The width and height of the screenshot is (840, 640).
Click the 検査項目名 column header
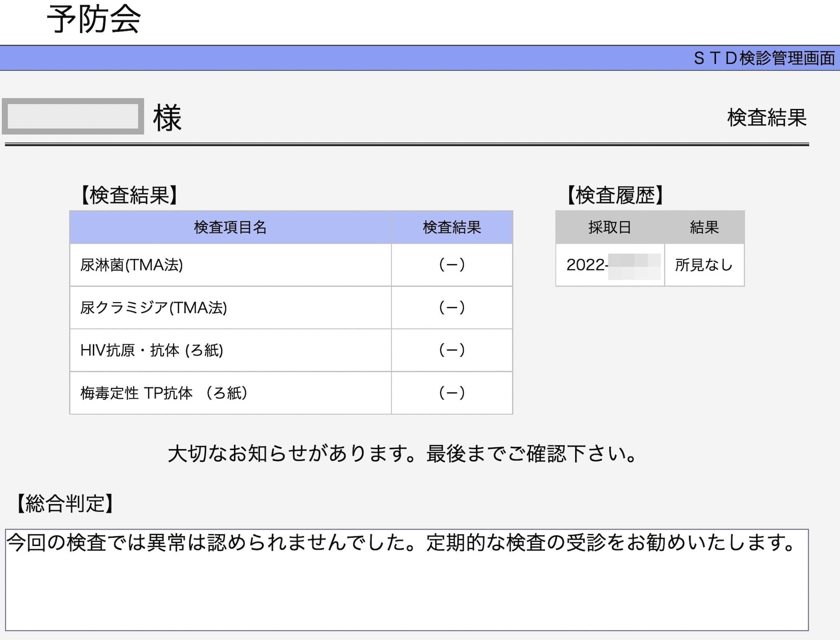(230, 227)
